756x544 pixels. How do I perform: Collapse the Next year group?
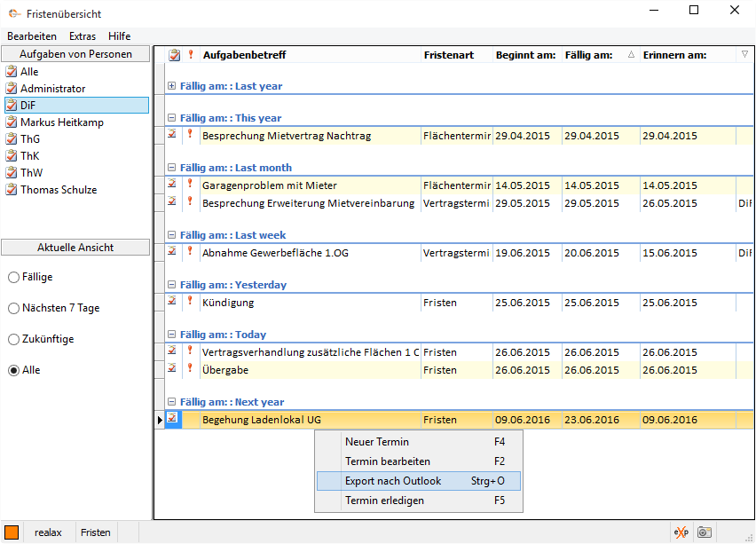tap(171, 402)
